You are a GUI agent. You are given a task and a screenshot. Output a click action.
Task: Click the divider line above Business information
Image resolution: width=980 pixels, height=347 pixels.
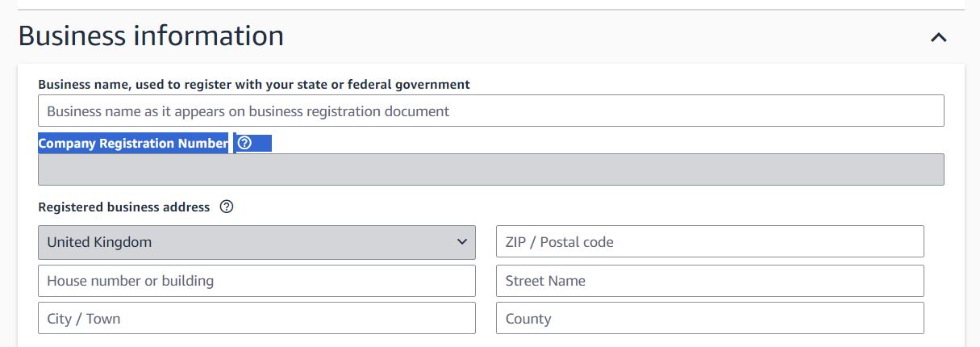tap(490, 10)
